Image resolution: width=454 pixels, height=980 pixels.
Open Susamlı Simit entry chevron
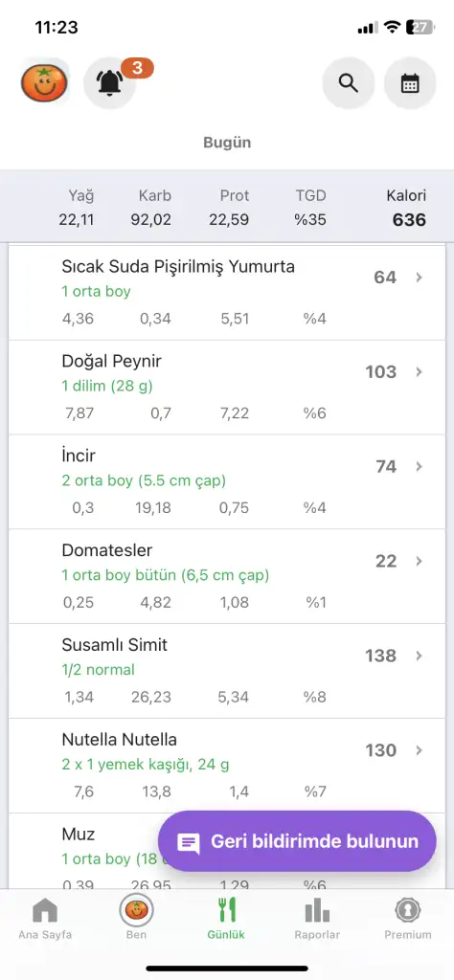click(419, 656)
